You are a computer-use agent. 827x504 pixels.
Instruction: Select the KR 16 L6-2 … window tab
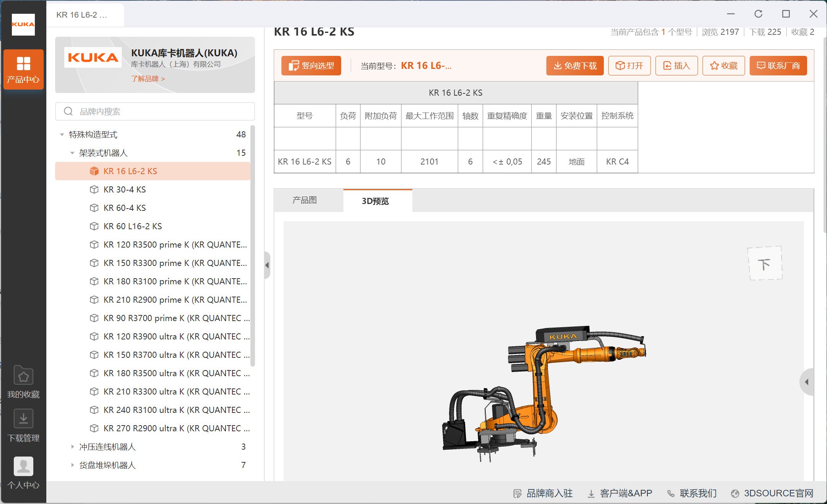(x=85, y=15)
